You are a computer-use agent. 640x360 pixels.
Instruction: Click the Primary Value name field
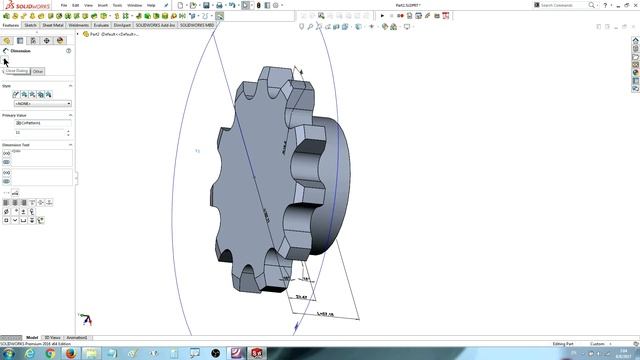(x=43, y=123)
